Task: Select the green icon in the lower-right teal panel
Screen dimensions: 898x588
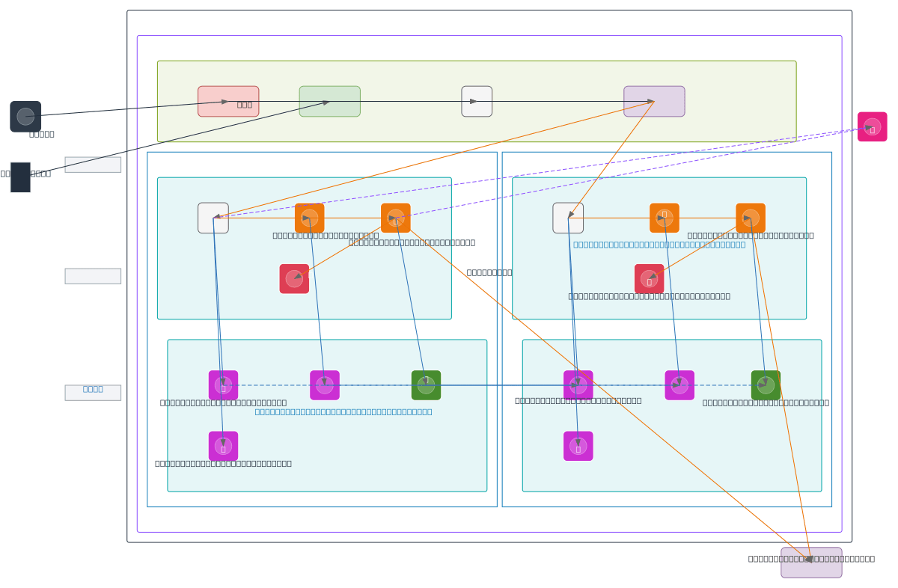Action: 766,385
